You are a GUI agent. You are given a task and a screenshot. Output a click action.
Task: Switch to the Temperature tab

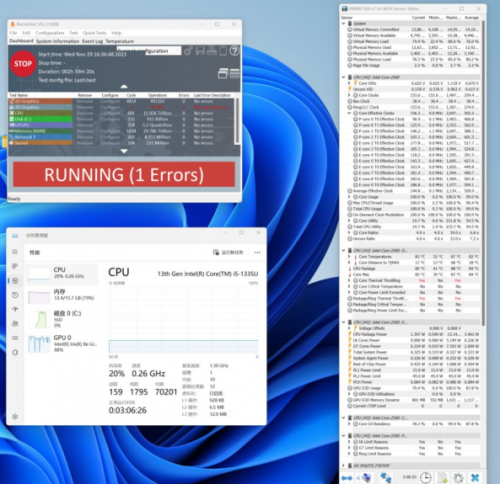click(120, 41)
